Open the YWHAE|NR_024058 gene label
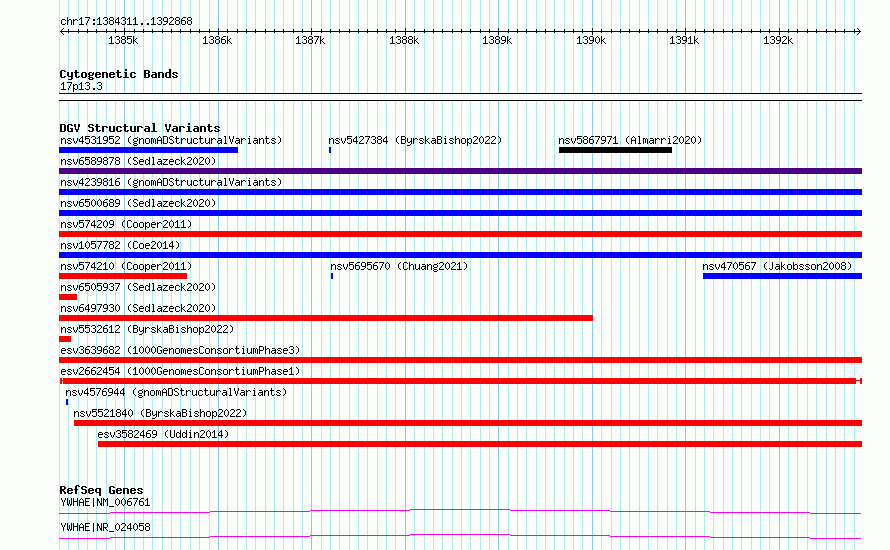 pos(105,527)
